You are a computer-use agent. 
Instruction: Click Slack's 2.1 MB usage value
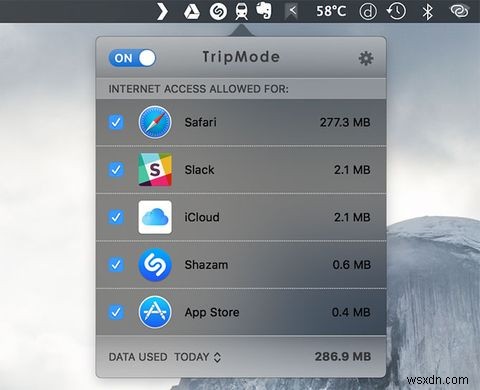pyautogui.click(x=352, y=170)
